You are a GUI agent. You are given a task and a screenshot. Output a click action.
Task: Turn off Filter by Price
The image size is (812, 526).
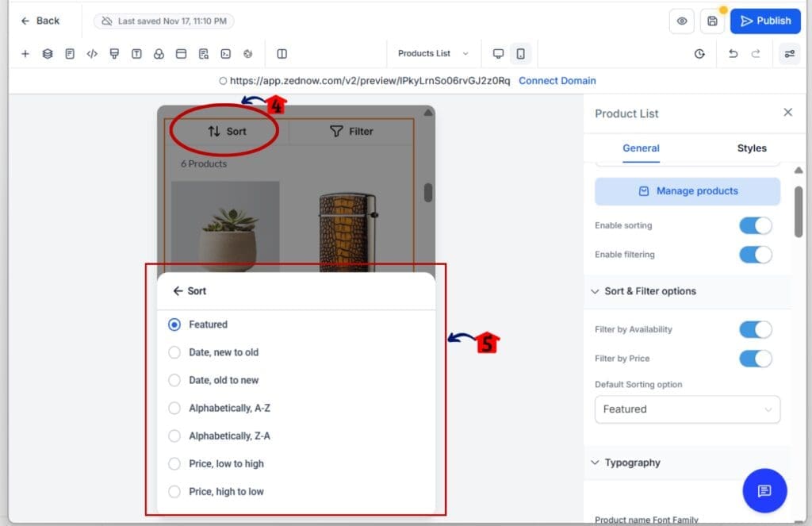tap(755, 359)
